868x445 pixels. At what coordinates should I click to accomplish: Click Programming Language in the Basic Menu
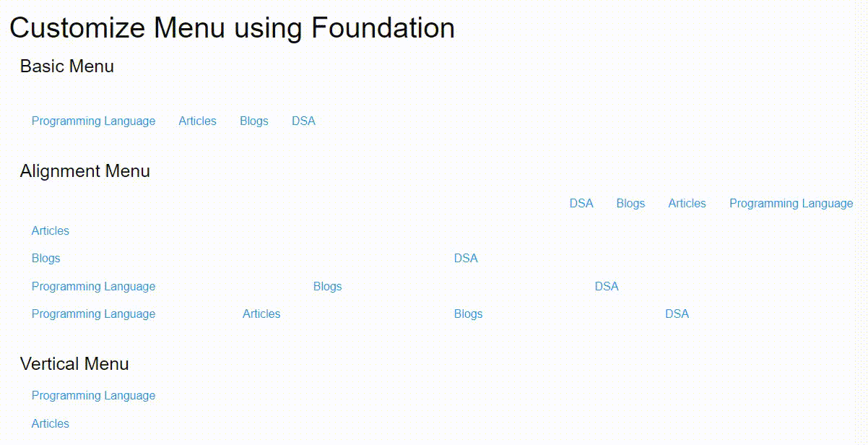(x=93, y=121)
